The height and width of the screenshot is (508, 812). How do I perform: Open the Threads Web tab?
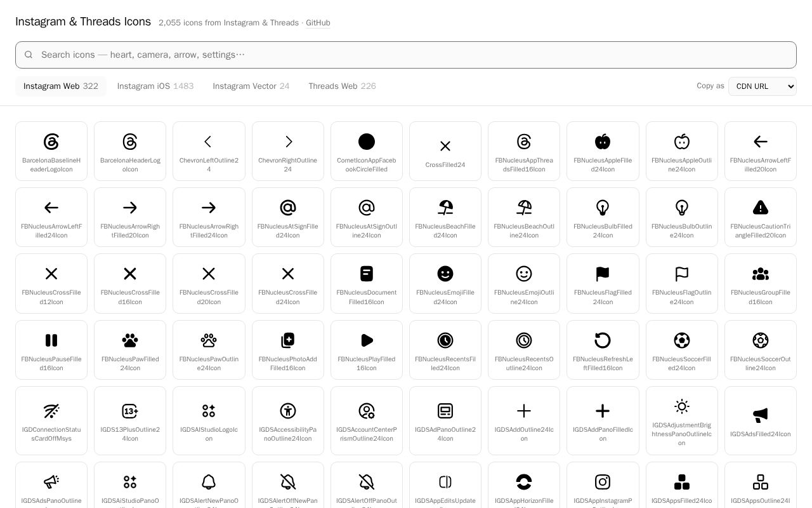coord(342,86)
